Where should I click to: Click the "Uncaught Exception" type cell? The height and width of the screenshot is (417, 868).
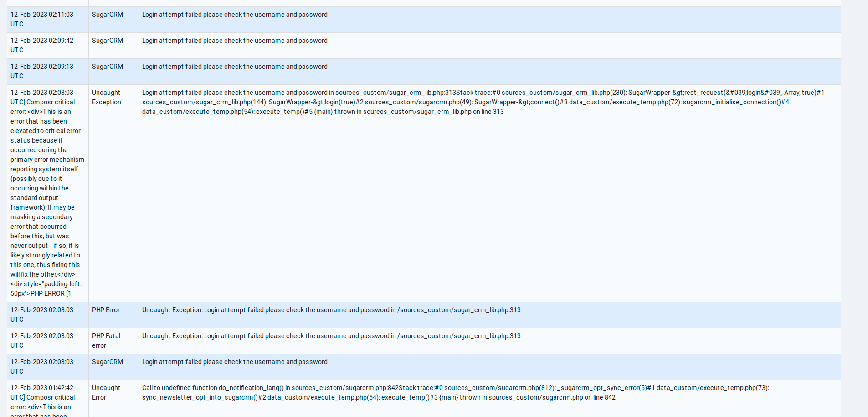[x=107, y=97]
